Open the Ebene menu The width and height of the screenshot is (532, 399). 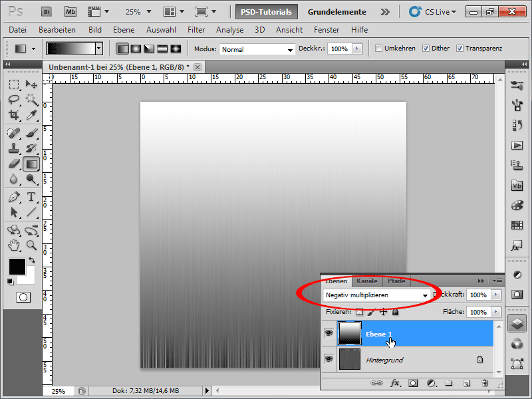(124, 30)
